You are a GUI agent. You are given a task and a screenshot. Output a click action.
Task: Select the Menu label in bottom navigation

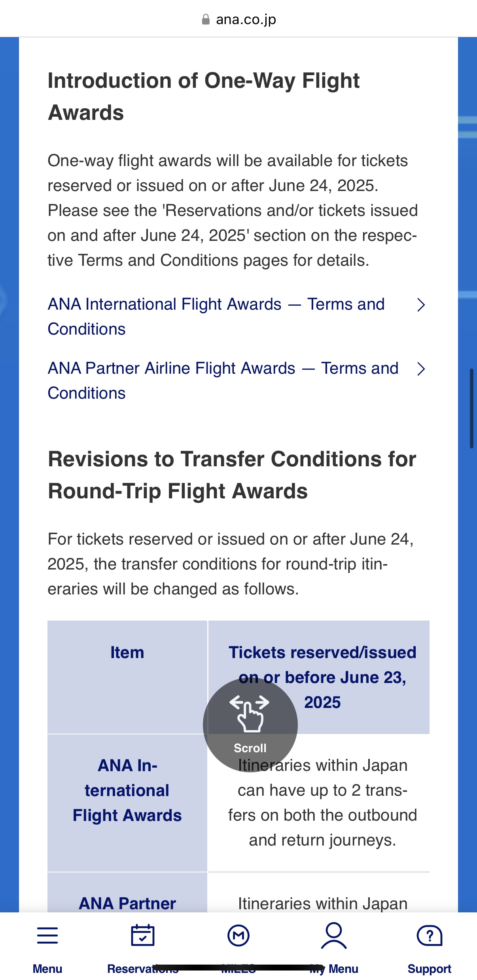click(47, 969)
